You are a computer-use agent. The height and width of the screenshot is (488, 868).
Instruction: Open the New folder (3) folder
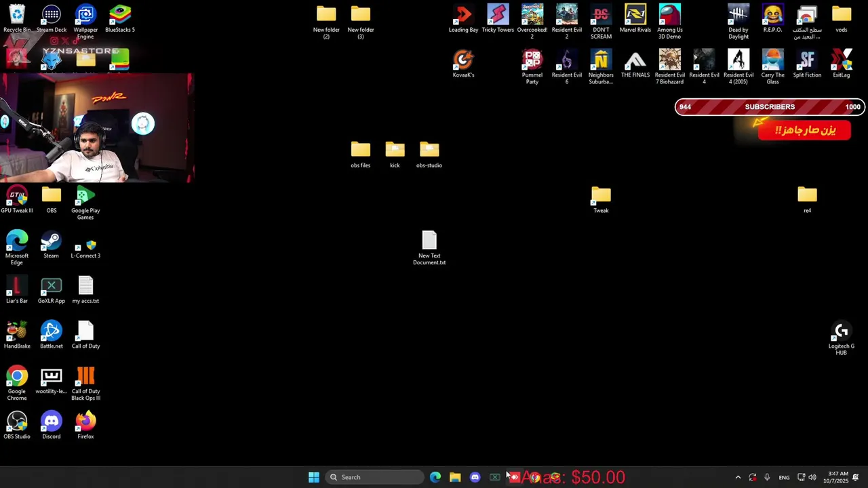pos(361,22)
